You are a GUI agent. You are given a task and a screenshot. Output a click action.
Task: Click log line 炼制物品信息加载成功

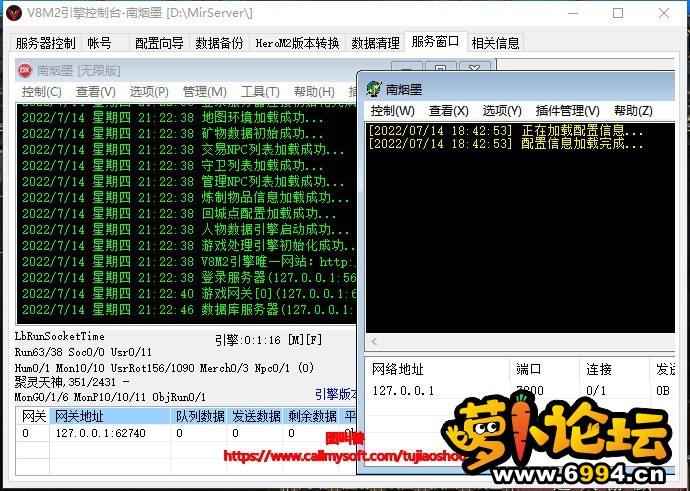(186, 197)
